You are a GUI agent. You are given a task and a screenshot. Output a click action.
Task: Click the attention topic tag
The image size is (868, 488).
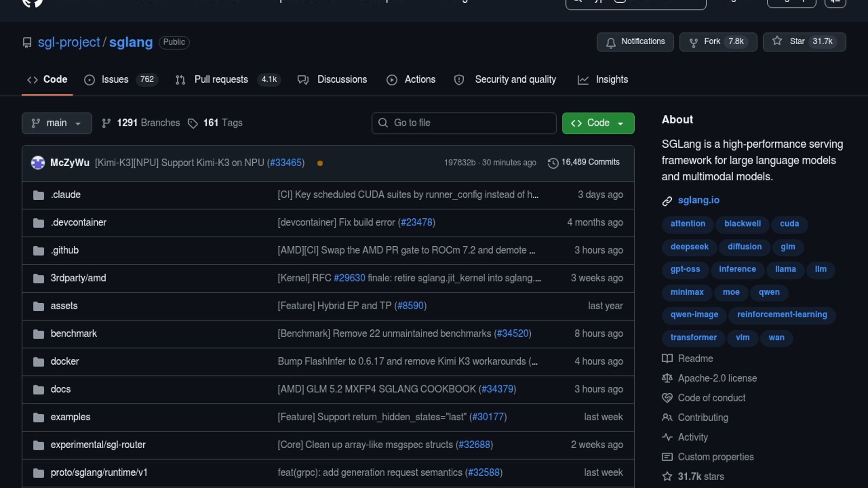688,224
